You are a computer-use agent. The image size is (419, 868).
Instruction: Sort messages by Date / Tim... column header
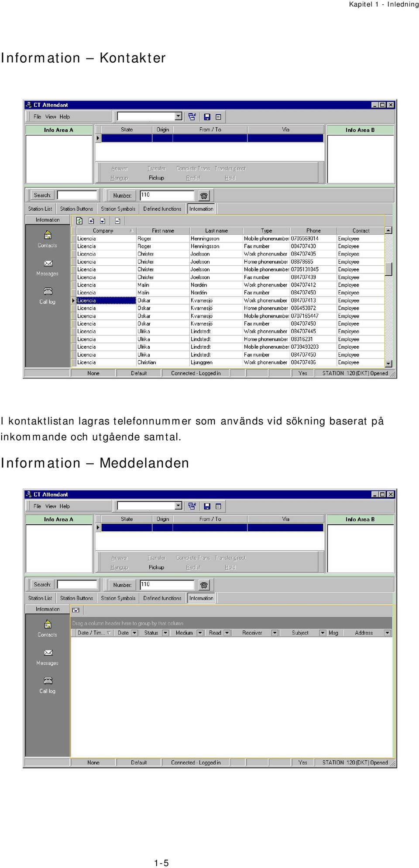coord(94,633)
